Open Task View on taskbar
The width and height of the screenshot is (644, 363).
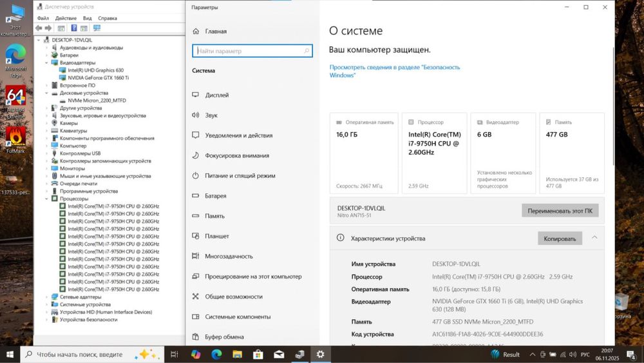click(x=174, y=355)
